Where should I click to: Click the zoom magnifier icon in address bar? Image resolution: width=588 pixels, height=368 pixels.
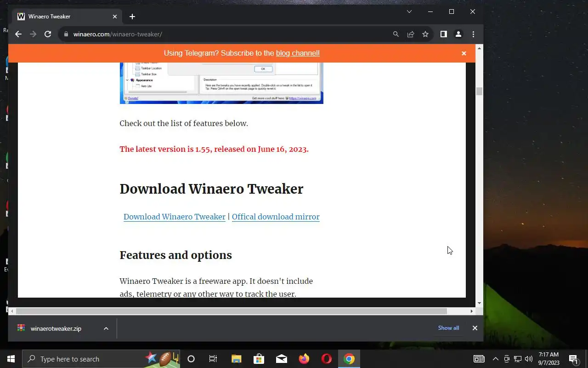(396, 34)
